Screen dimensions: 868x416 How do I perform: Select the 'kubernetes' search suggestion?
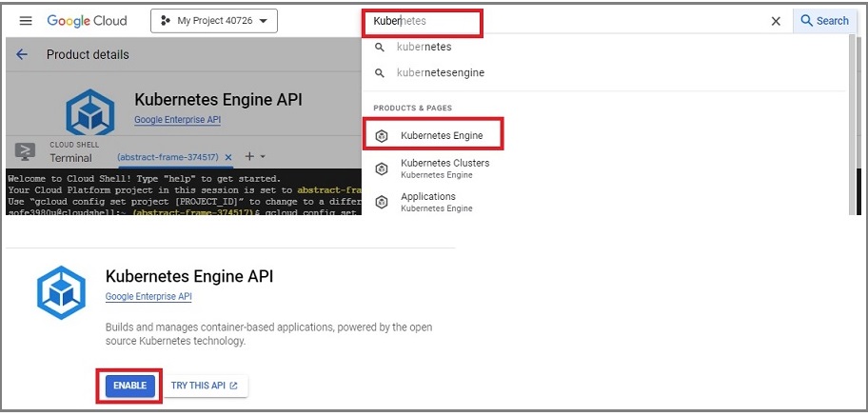coord(424,47)
